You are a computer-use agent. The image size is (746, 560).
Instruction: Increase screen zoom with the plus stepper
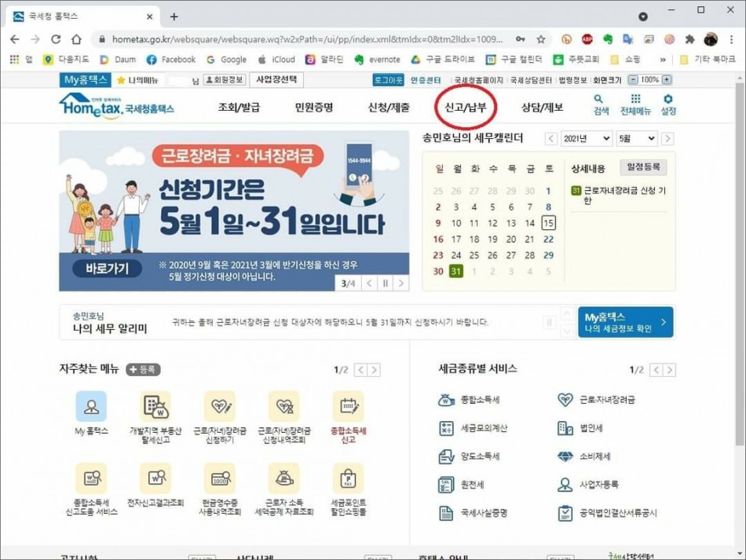pos(667,80)
